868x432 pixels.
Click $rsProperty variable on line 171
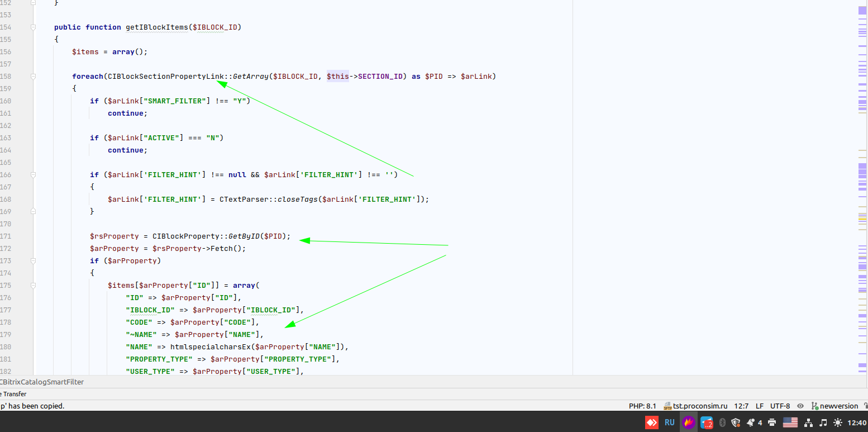click(115, 236)
